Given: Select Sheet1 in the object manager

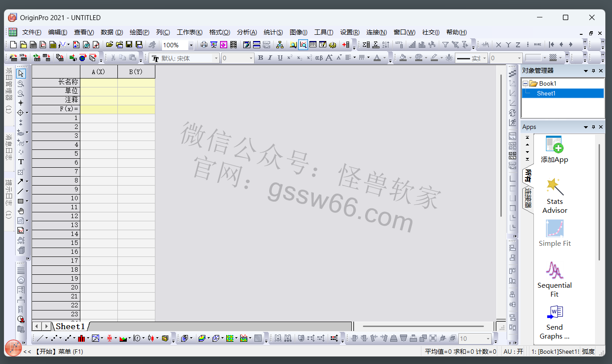Looking at the screenshot, I should [x=546, y=93].
